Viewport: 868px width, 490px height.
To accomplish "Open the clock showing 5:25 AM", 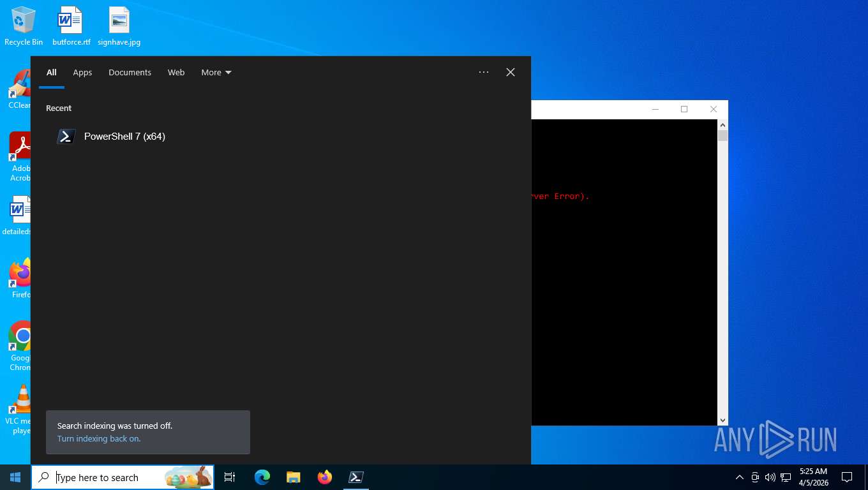I will [813, 477].
